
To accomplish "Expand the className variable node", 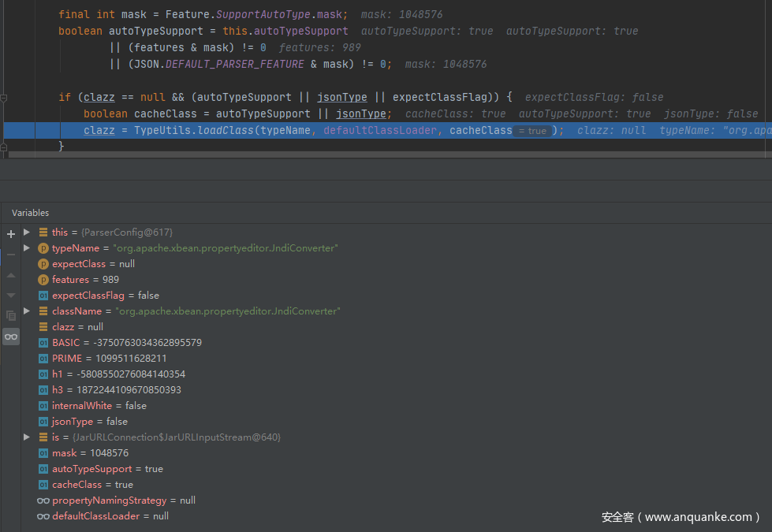I will pyautogui.click(x=27, y=311).
